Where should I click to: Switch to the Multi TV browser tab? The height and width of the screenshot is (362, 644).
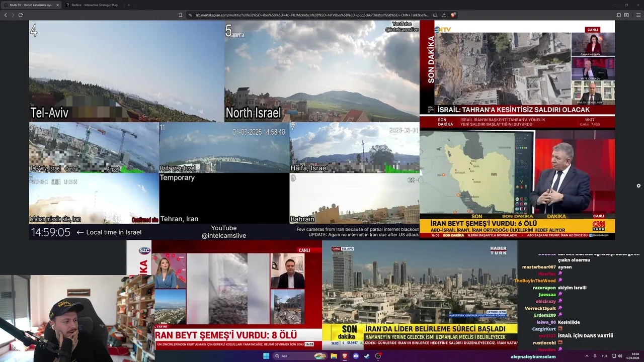31,5
